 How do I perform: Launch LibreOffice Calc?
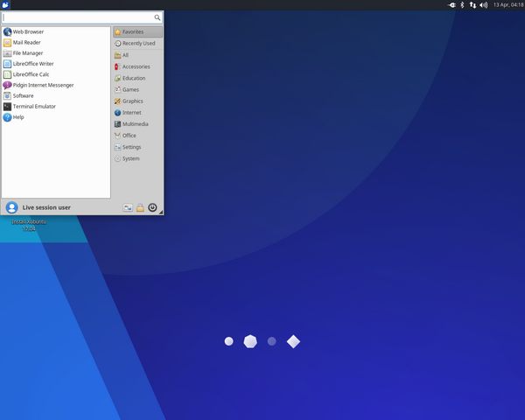(31, 74)
